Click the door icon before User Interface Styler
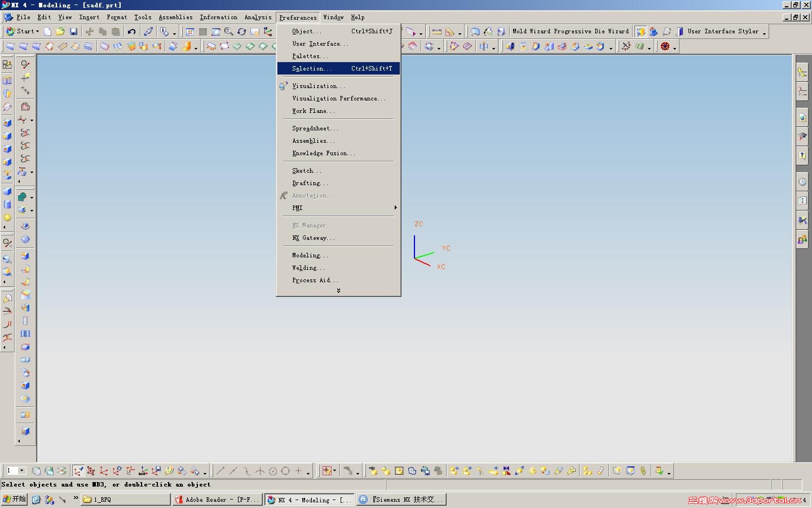This screenshot has width=812, height=508. point(679,32)
